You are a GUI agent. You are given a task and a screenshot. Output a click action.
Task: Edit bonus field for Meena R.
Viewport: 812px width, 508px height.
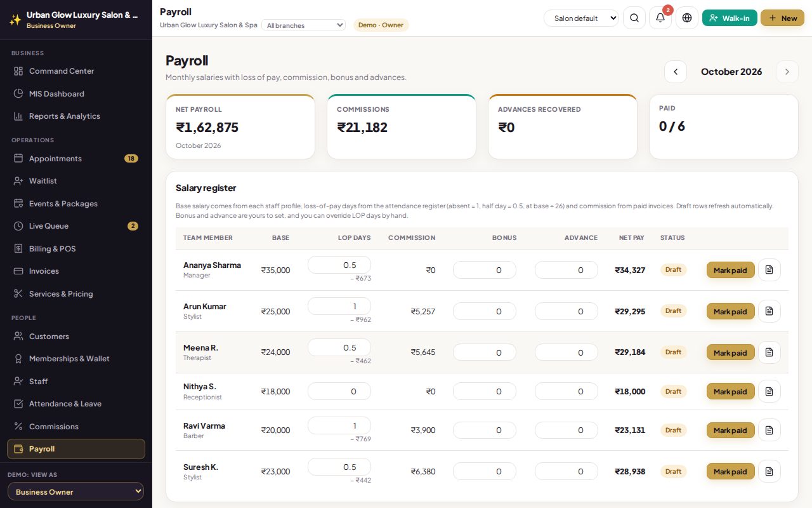485,352
